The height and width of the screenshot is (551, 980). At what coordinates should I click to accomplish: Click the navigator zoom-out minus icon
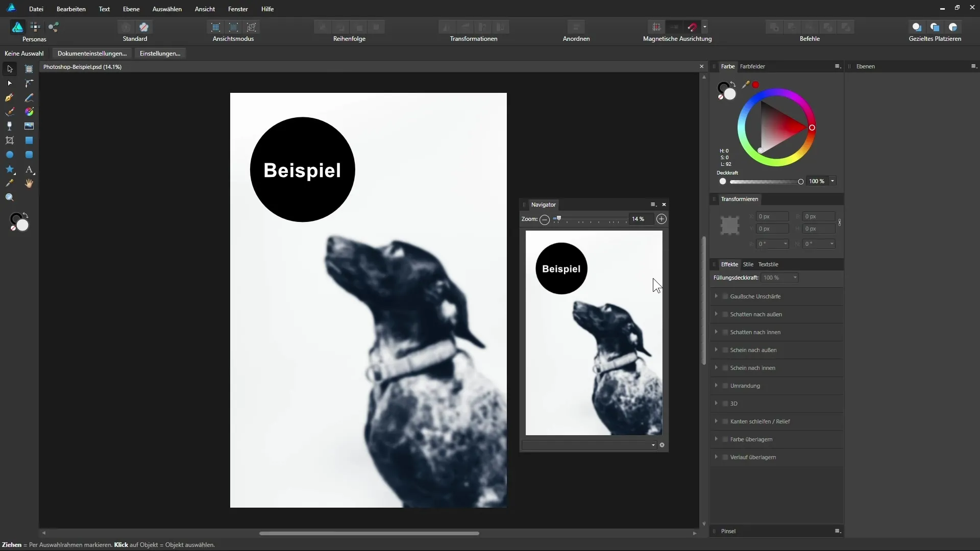[x=545, y=219]
